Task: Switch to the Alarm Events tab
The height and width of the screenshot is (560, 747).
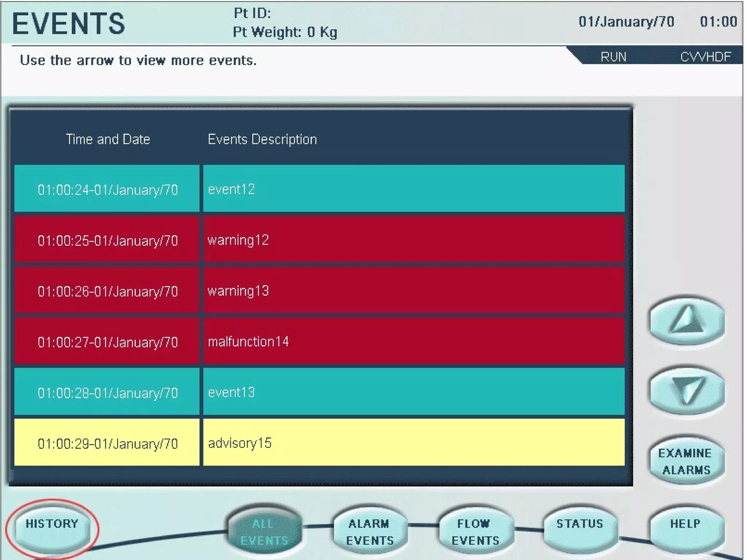Action: [x=369, y=532]
